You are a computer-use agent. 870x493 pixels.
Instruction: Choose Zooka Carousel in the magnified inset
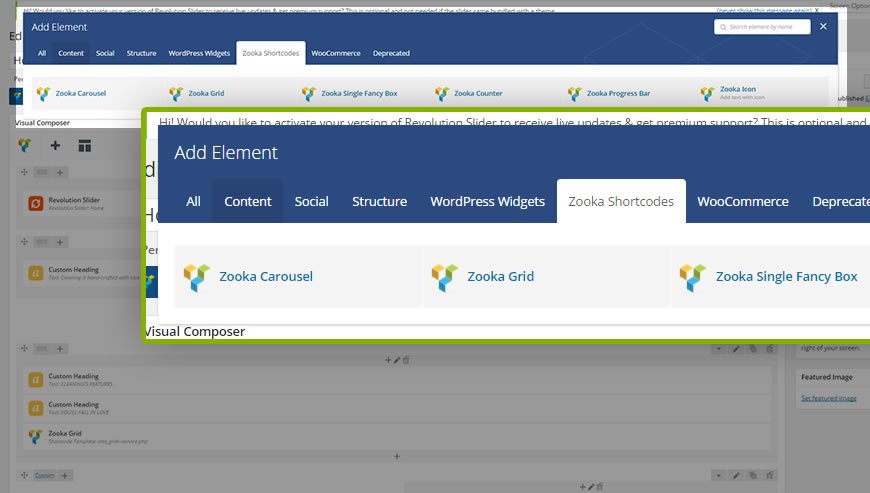coord(298,276)
